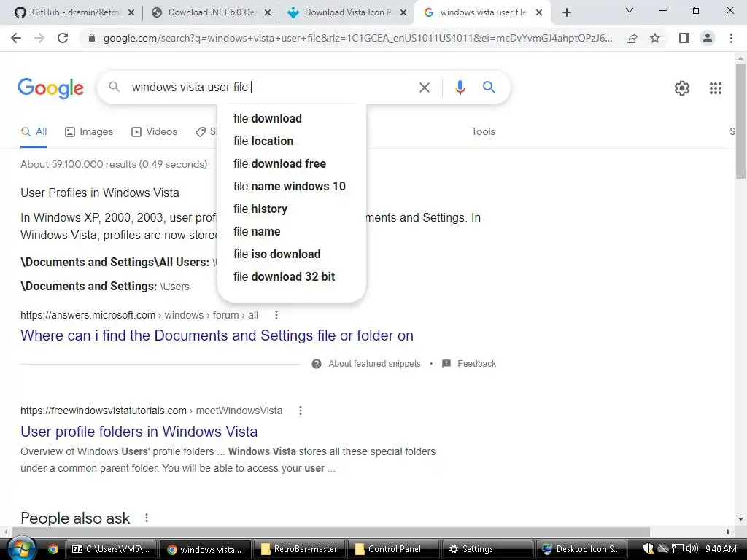Viewport: 747px width, 560px height.
Task: Send Feedback on featured snippet
Action: click(x=469, y=364)
